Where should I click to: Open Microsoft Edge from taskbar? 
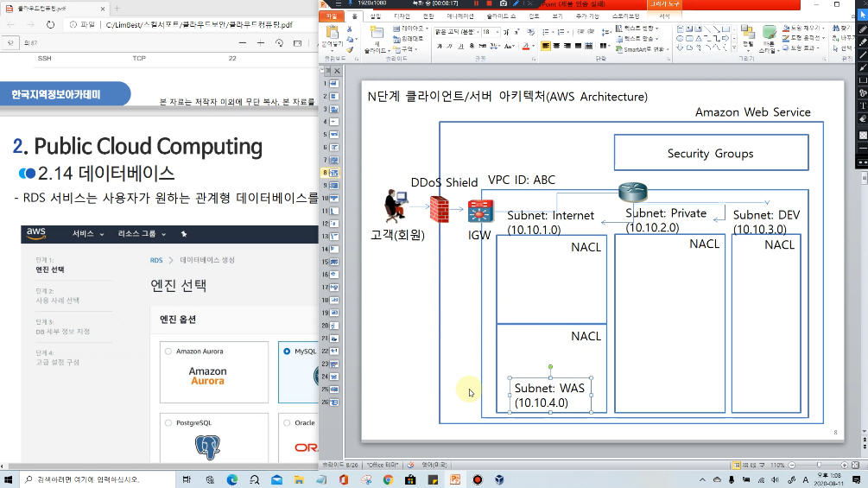click(232, 479)
